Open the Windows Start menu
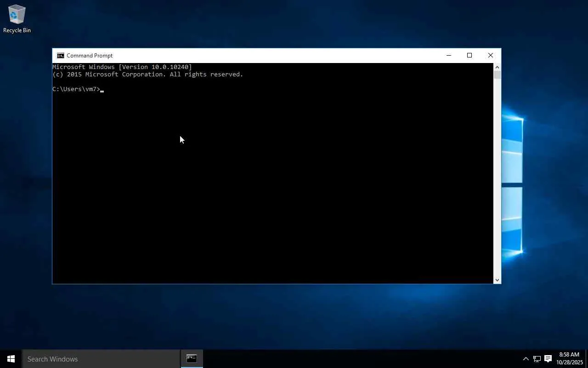The image size is (588, 368). pyautogui.click(x=11, y=359)
